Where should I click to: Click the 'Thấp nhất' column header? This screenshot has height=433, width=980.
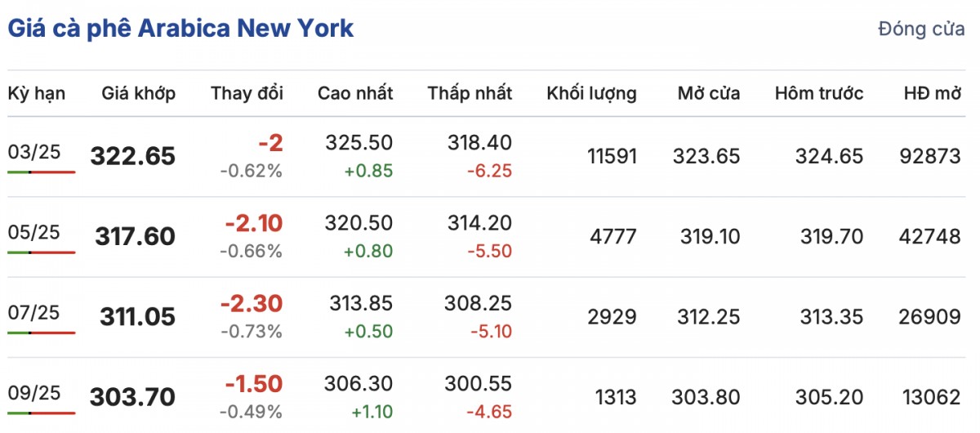click(470, 93)
